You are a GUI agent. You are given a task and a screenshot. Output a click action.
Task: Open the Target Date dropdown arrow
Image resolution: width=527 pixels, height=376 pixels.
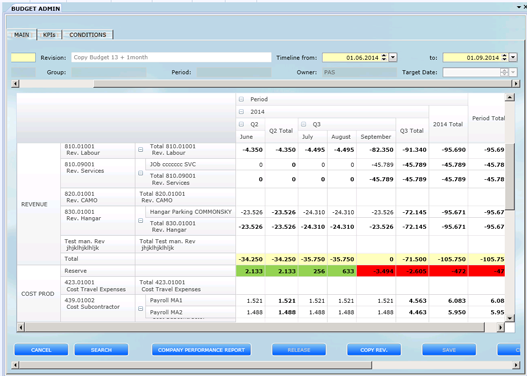(513, 72)
